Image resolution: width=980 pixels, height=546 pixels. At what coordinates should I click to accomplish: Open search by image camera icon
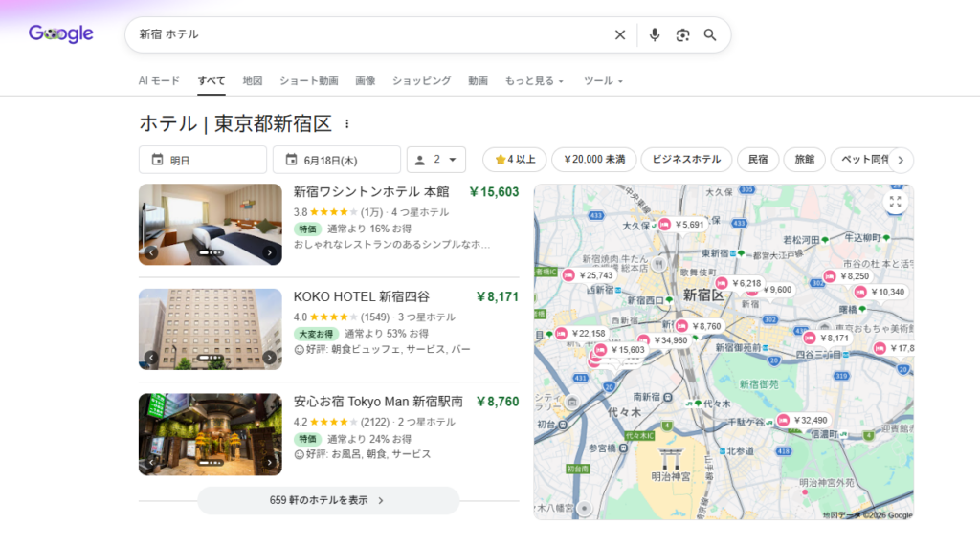[x=682, y=35]
